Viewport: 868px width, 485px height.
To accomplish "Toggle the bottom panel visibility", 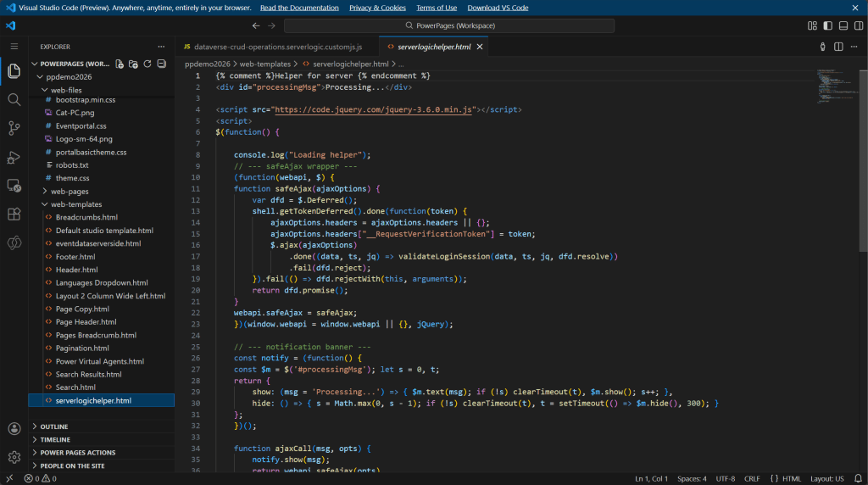I will (843, 25).
